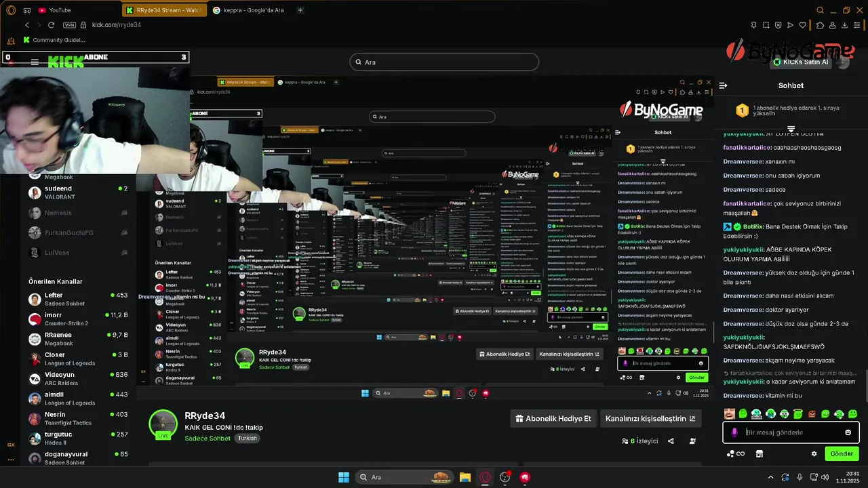
Task: Open channel points infinity icon
Action: 736,453
